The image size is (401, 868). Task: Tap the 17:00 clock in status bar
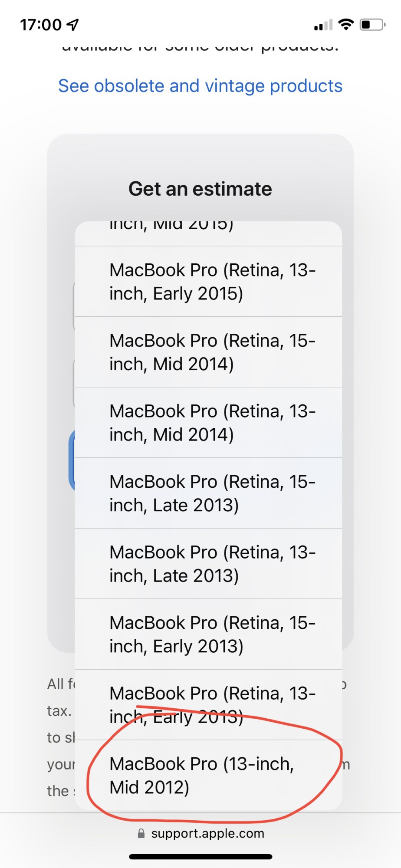41,25
